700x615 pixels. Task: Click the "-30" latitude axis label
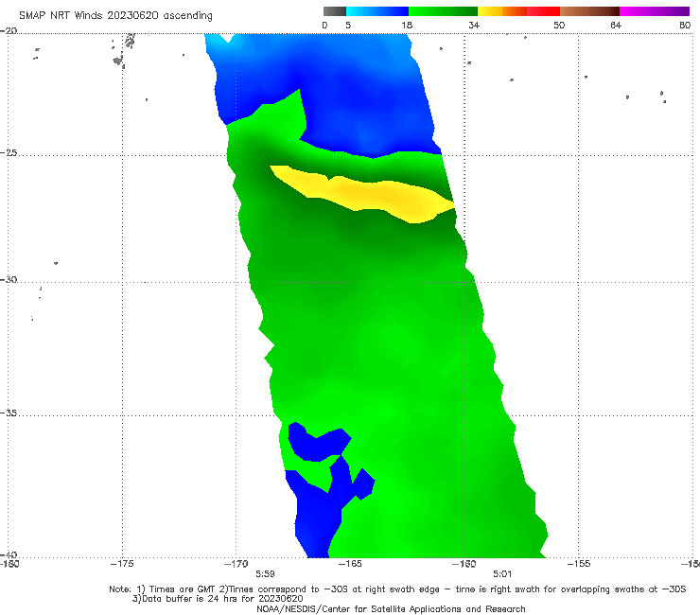9,279
